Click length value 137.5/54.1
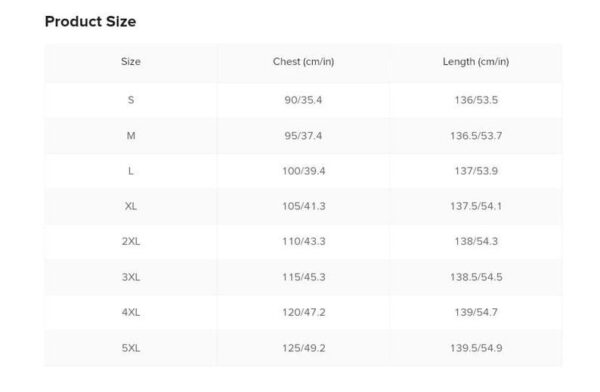600x392 pixels. pyautogui.click(x=476, y=206)
